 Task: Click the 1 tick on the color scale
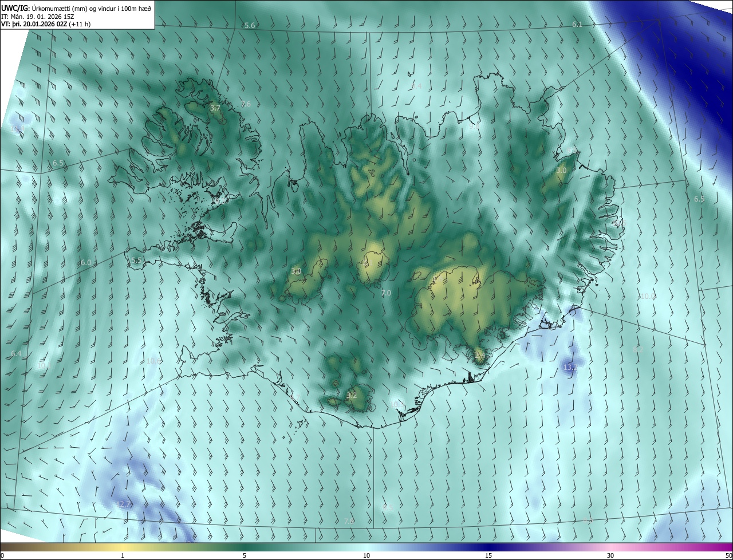pos(123,556)
